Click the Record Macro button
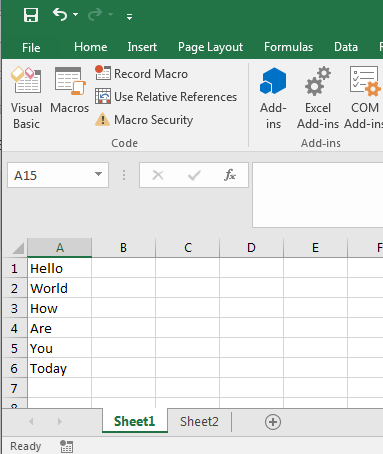The width and height of the screenshot is (383, 454). (x=142, y=74)
